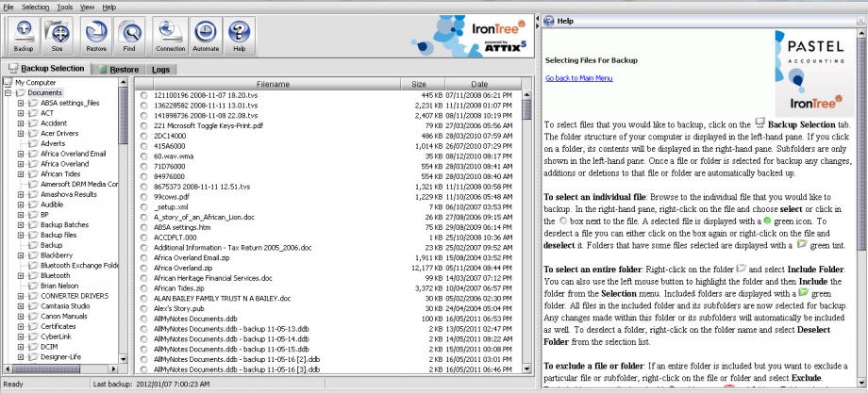Viewport: 868px width, 393px height.
Task: Collapse the Documents folder node
Action: [x=8, y=93]
